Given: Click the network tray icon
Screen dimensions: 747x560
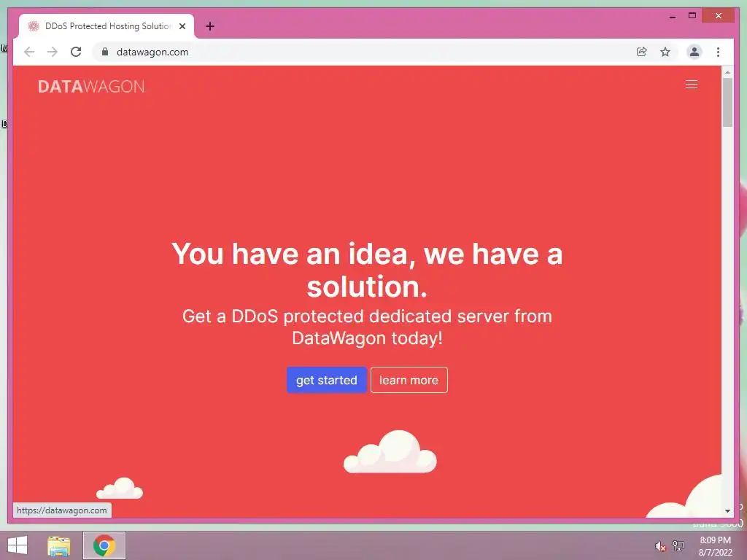Looking at the screenshot, I should (678, 545).
